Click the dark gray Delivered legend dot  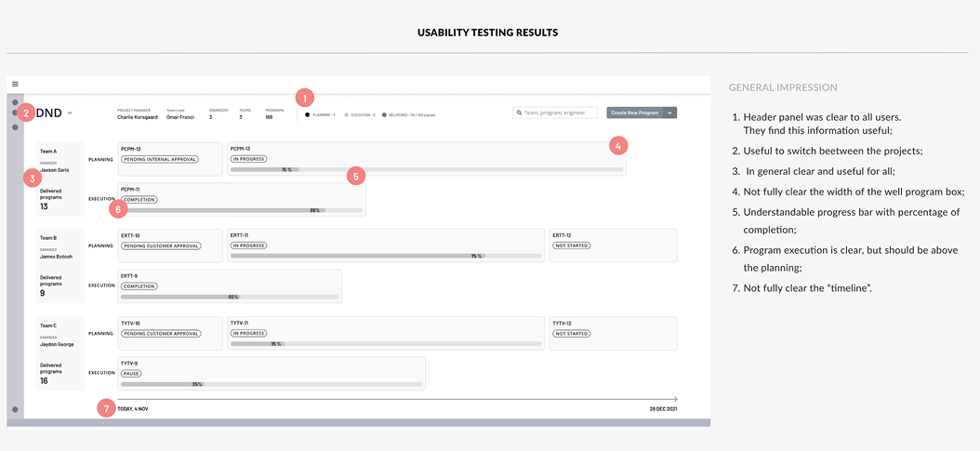pyautogui.click(x=384, y=115)
